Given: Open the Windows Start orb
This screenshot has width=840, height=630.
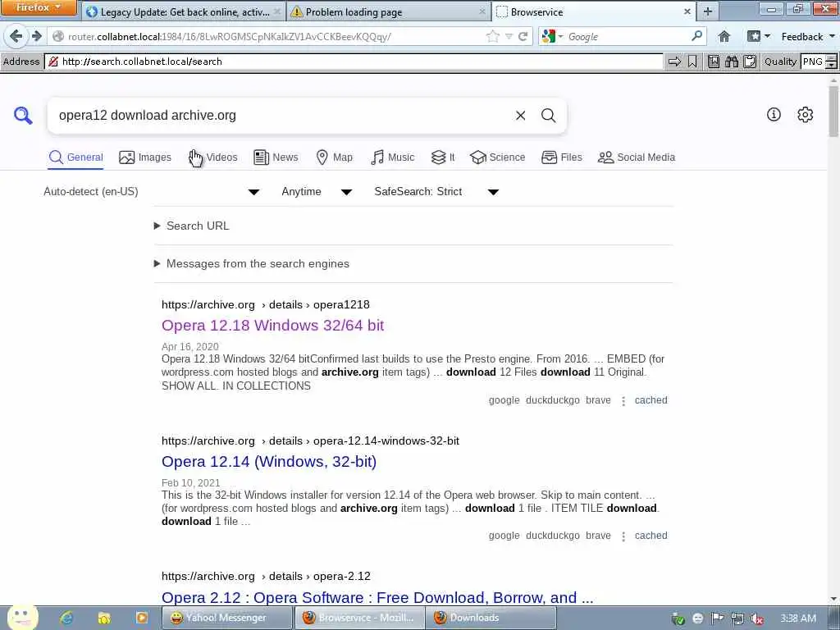Looking at the screenshot, I should pyautogui.click(x=22, y=617).
